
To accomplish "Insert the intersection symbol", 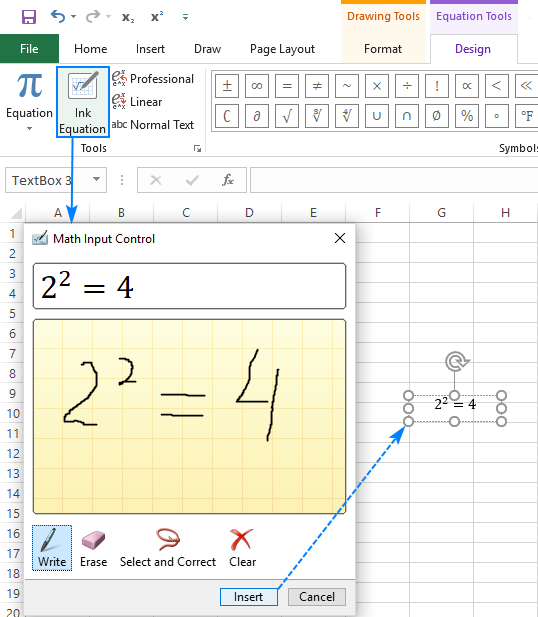I will 407,116.
